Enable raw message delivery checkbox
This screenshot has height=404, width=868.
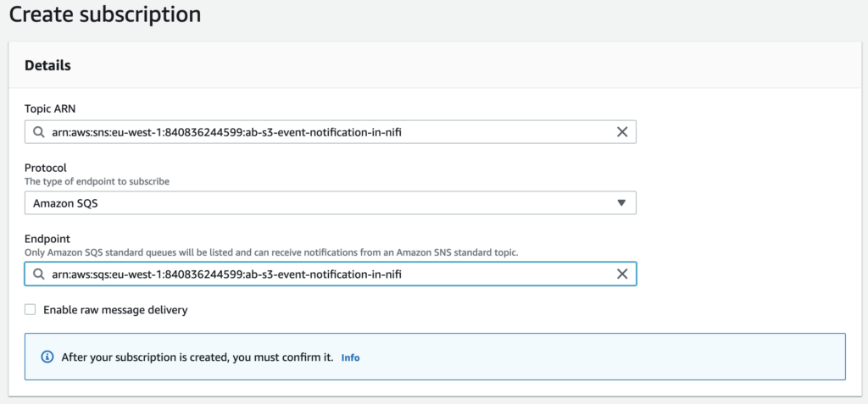[x=31, y=310]
